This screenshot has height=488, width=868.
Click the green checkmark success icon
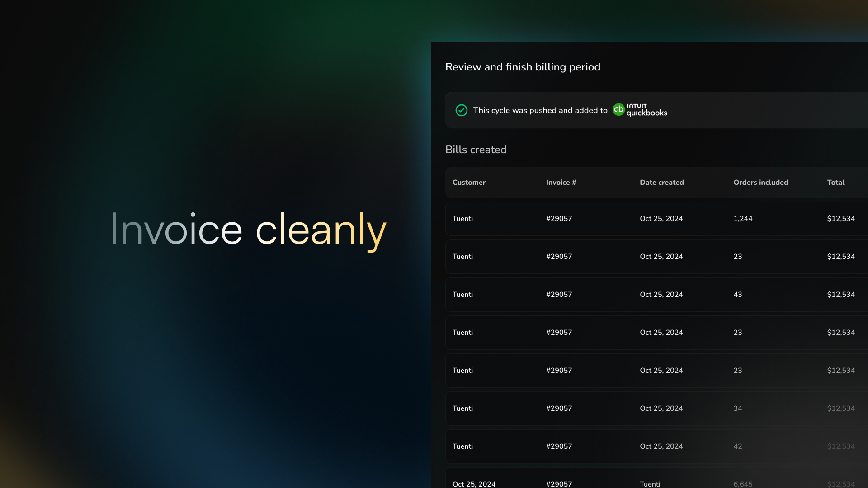click(461, 110)
